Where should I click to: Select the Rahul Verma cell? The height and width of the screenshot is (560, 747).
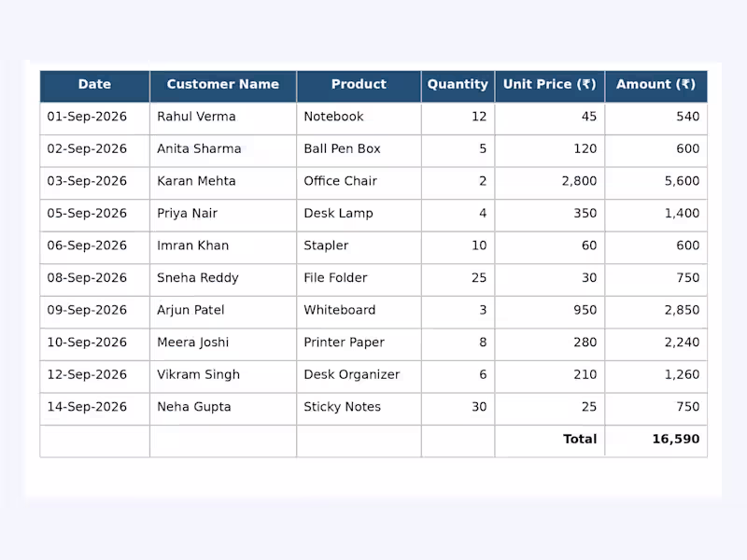pyautogui.click(x=223, y=119)
